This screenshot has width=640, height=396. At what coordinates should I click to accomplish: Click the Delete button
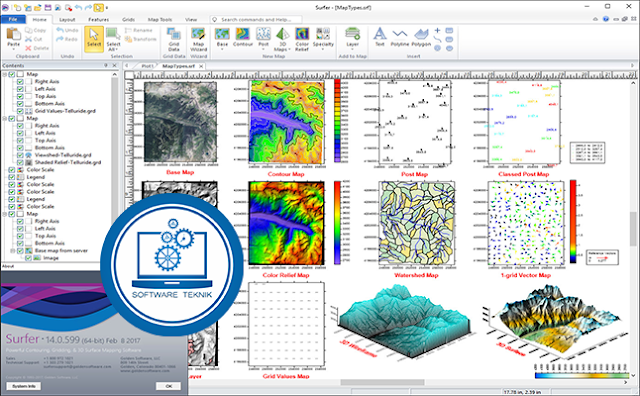pos(37,48)
